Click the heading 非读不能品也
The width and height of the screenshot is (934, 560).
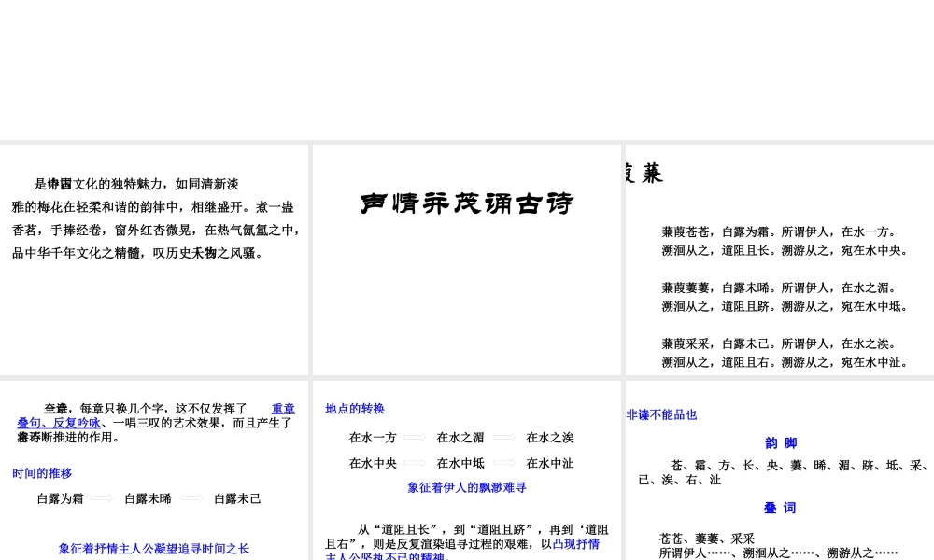pos(662,414)
